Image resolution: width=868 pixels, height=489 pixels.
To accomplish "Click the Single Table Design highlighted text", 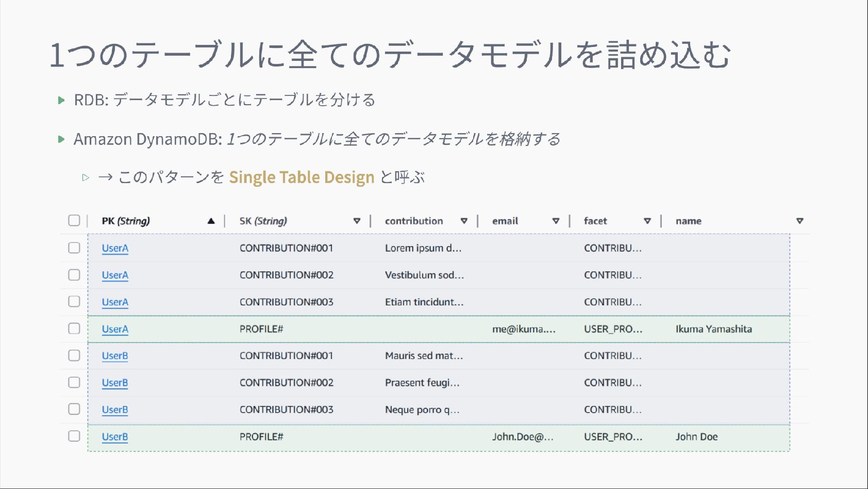I will 302,177.
